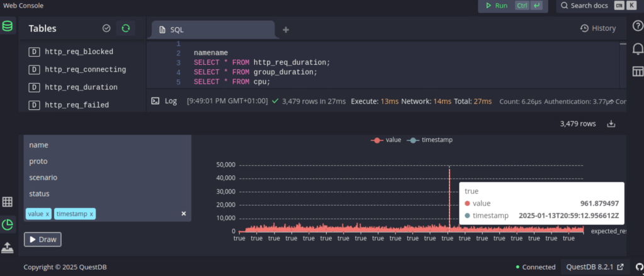644x276 pixels.
Task: Click the select tables checkmark icon
Action: coord(106,28)
